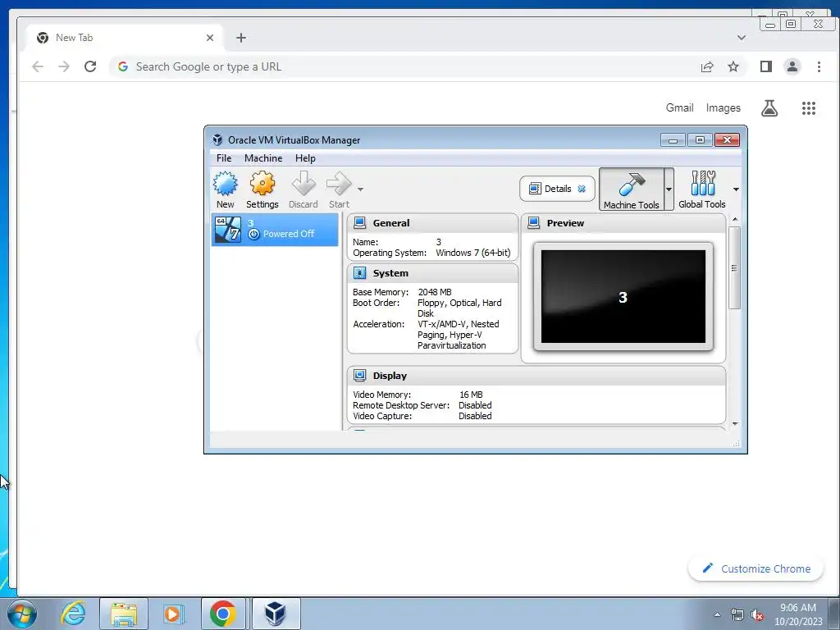The width and height of the screenshot is (840, 630).
Task: Click the Customize Chrome button
Action: pyautogui.click(x=756, y=569)
